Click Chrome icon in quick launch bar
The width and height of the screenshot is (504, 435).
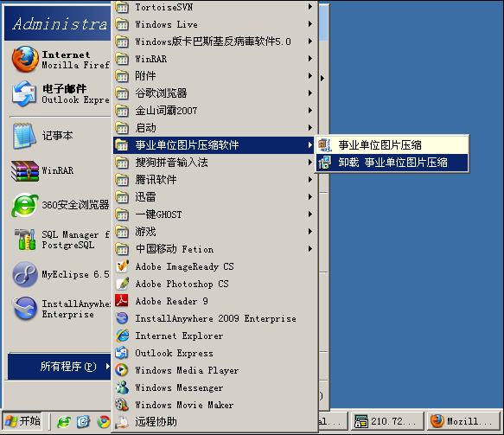(104, 421)
